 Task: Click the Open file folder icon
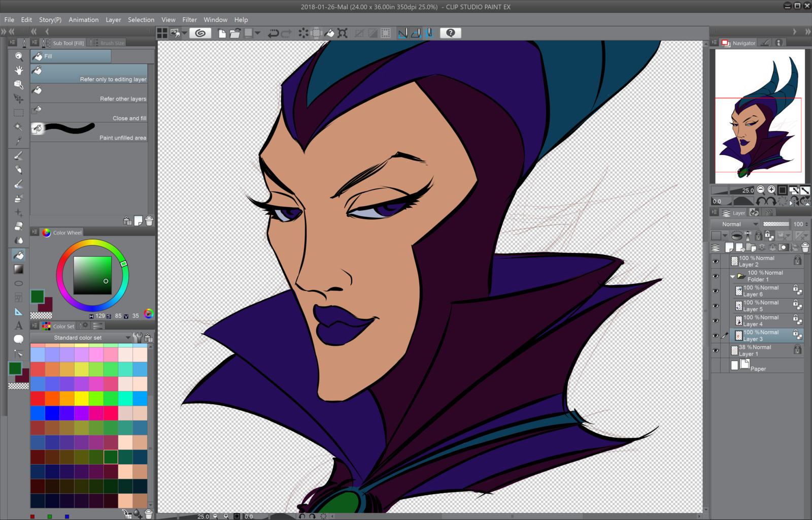(235, 33)
